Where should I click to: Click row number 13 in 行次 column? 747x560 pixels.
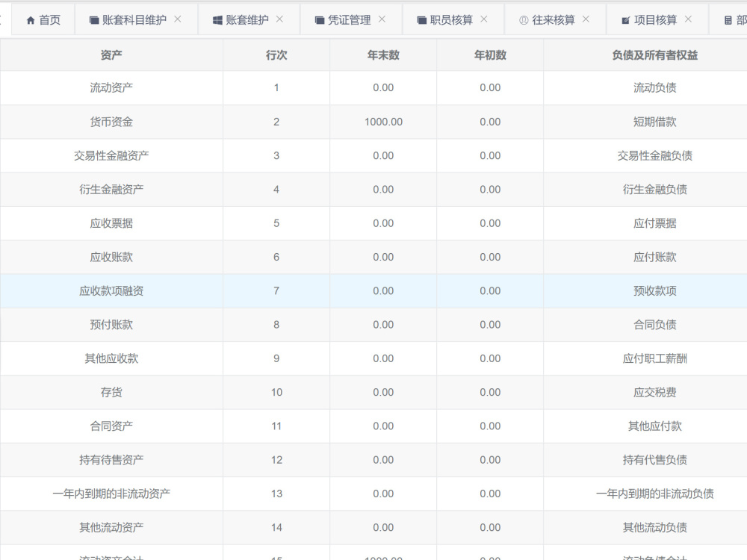click(276, 494)
